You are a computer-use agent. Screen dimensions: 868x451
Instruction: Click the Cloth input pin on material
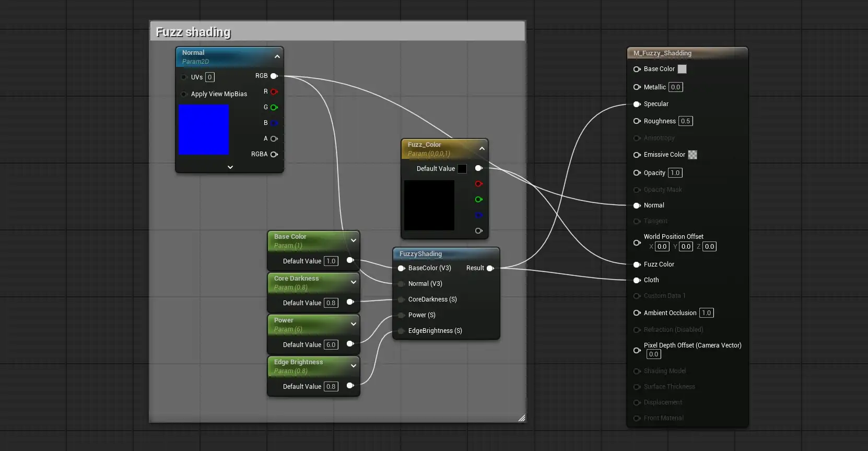(x=637, y=280)
